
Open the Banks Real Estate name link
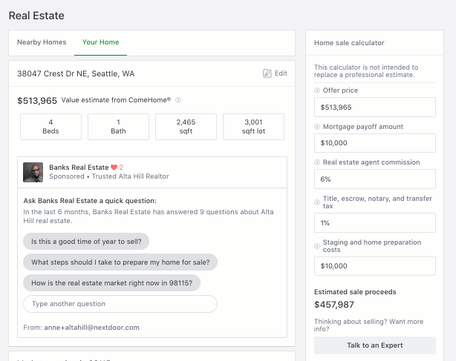click(79, 167)
